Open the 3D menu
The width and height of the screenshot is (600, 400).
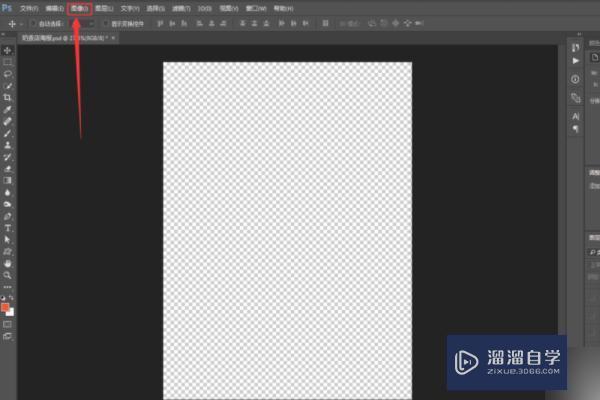[x=205, y=8]
